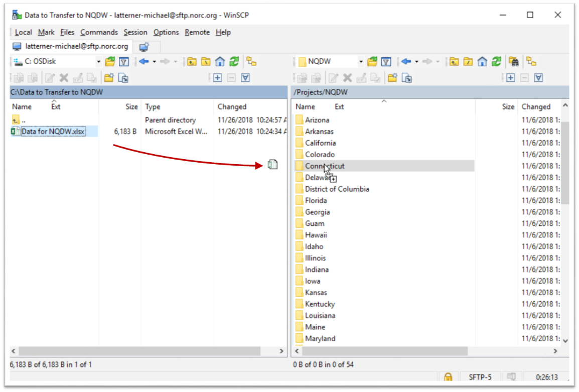This screenshot has height=392, width=579.
Task: Click the local panel filter icon
Action: pyautogui.click(x=124, y=62)
